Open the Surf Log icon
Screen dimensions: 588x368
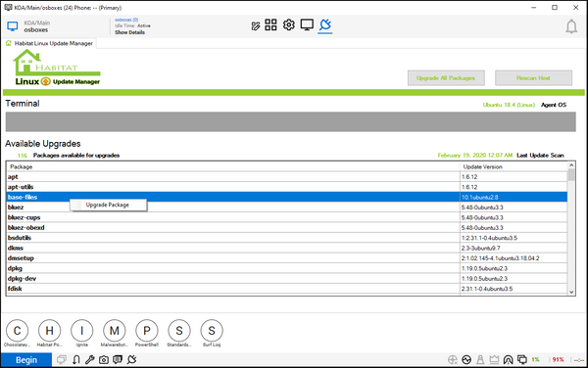point(212,331)
